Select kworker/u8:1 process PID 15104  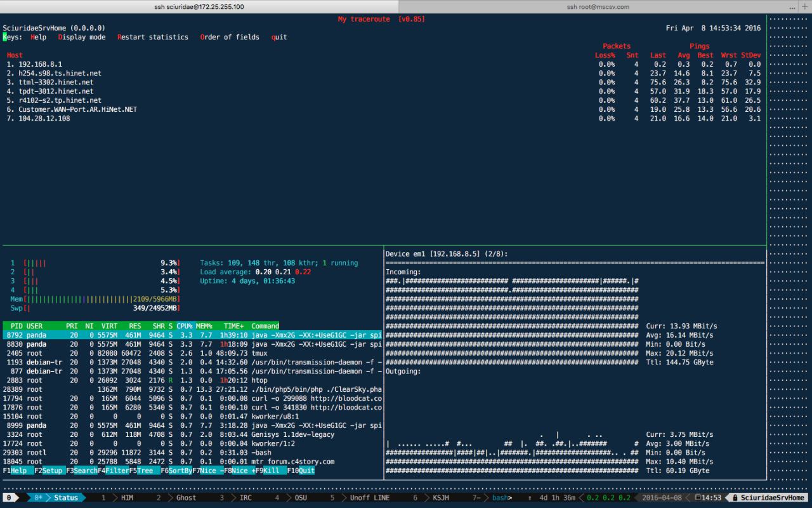[192, 417]
